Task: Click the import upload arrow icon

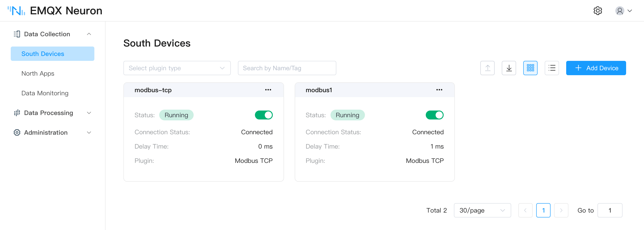Action: pos(487,68)
